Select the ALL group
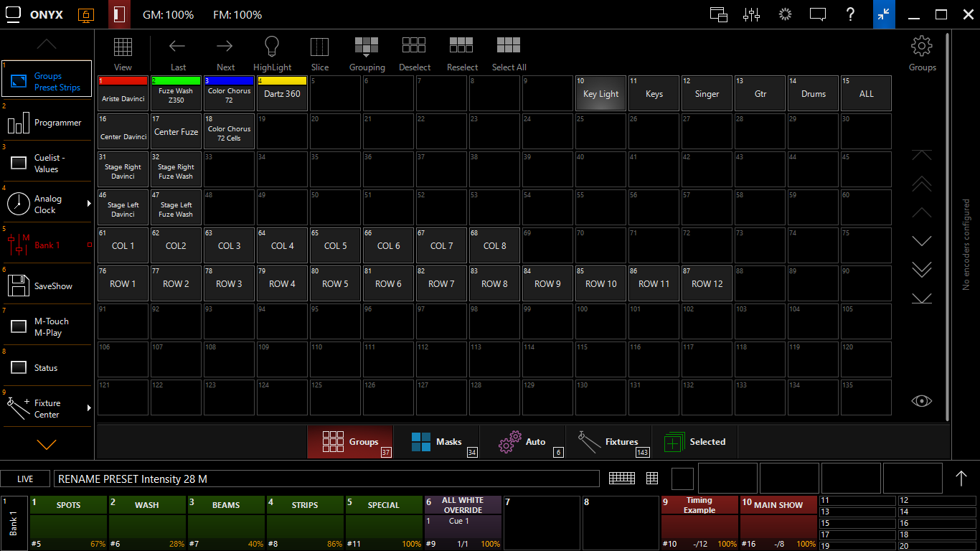The width and height of the screenshot is (980, 551). coord(866,93)
